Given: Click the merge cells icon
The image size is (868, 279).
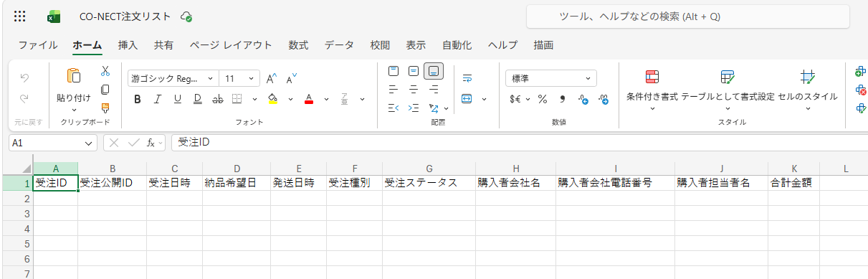Looking at the screenshot, I should tap(467, 99).
